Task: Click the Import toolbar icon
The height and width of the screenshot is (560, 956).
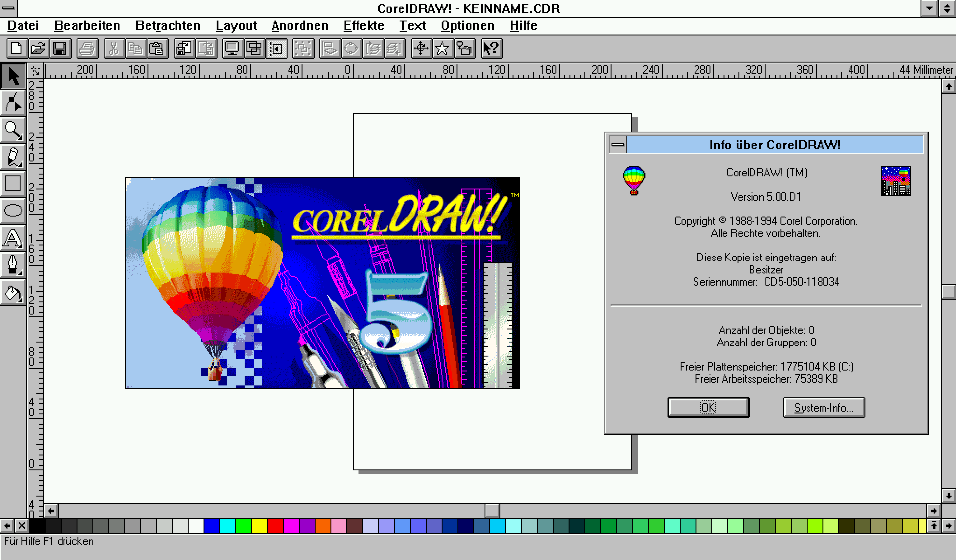Action: [x=184, y=49]
